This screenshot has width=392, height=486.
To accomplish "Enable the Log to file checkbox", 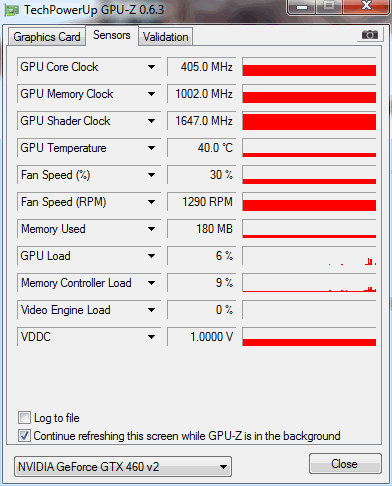I will 24,418.
